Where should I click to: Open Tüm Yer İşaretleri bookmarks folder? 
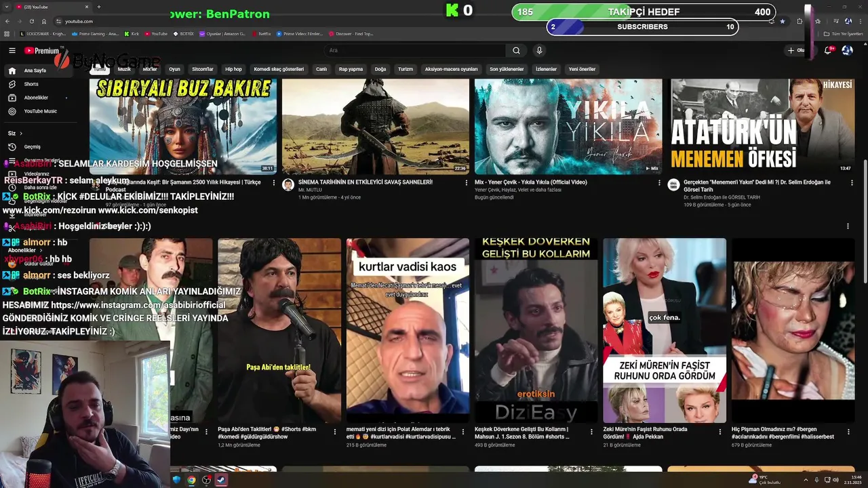pyautogui.click(x=844, y=33)
